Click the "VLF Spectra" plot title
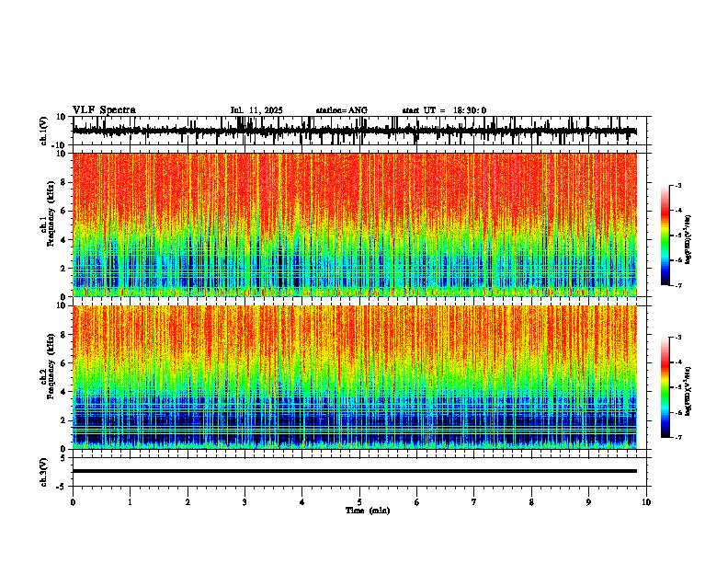The image size is (728, 563). 104,110
